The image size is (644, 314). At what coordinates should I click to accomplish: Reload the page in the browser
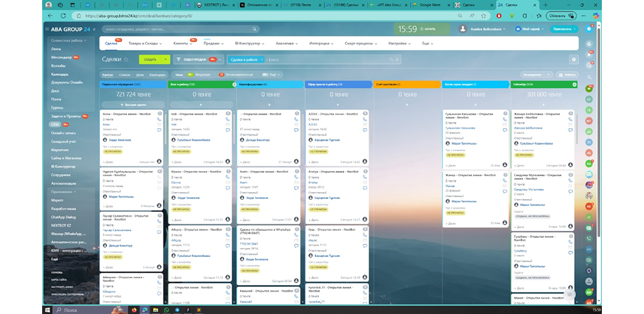64,16
